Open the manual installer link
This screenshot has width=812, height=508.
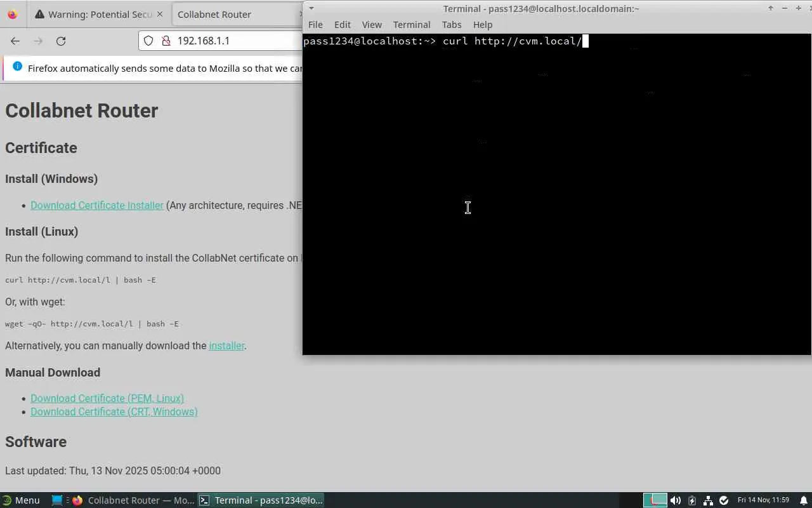226,345
